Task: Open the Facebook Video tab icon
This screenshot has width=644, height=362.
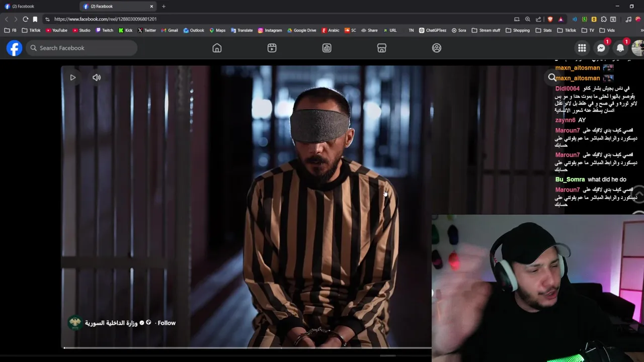Action: click(272, 48)
